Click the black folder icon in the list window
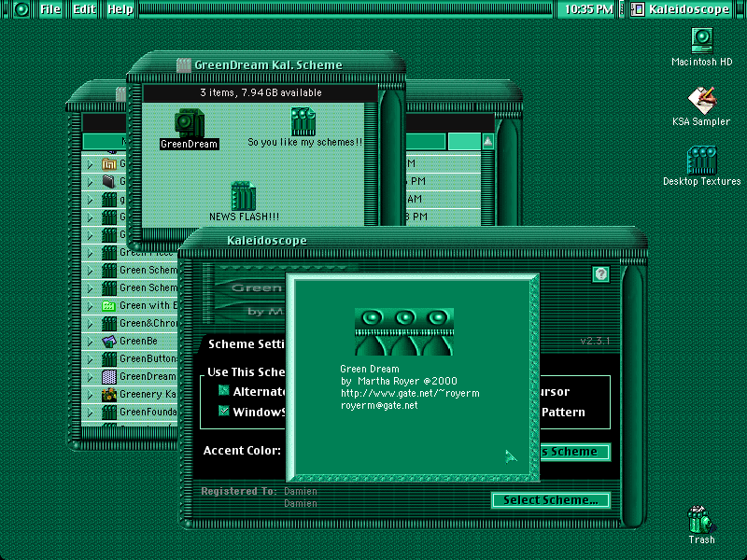The image size is (747, 560). tap(109, 182)
